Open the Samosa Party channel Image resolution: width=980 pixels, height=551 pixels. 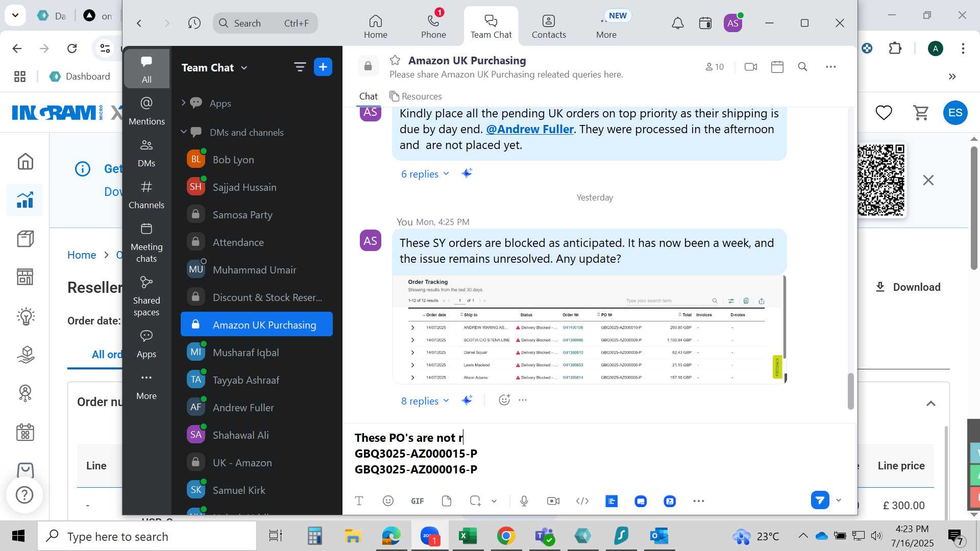257,215
